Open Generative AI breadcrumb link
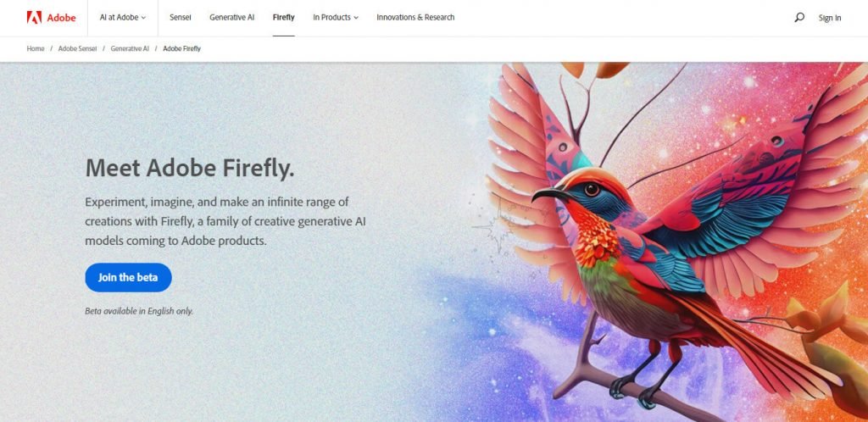 (130, 48)
